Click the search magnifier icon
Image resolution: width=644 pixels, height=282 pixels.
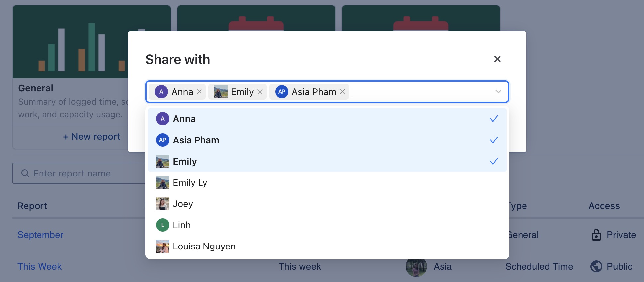[x=25, y=173]
